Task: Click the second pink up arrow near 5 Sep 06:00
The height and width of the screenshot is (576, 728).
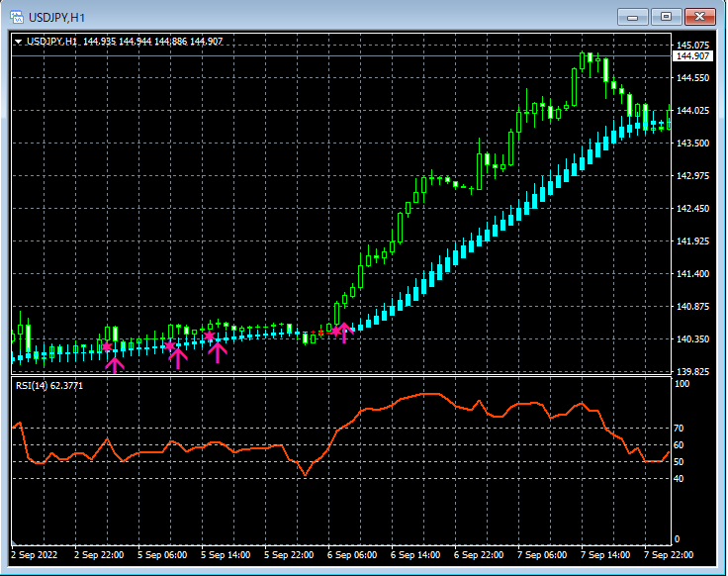Action: tap(178, 357)
